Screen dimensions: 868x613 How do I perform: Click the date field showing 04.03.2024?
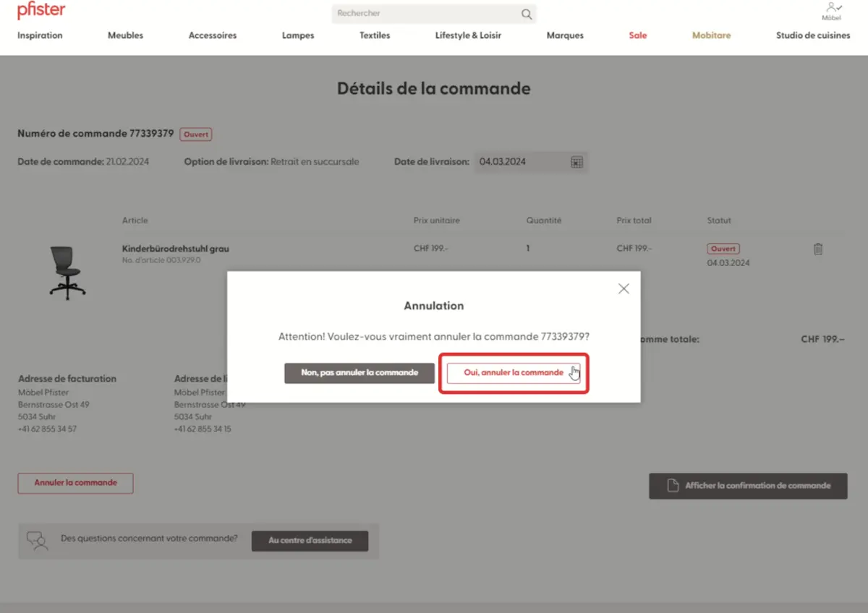pos(519,162)
